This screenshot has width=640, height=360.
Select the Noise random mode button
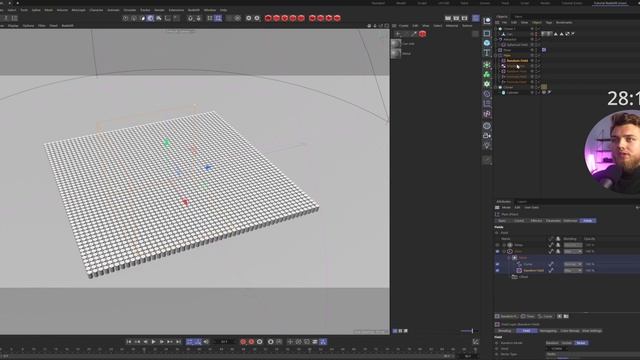point(581,343)
